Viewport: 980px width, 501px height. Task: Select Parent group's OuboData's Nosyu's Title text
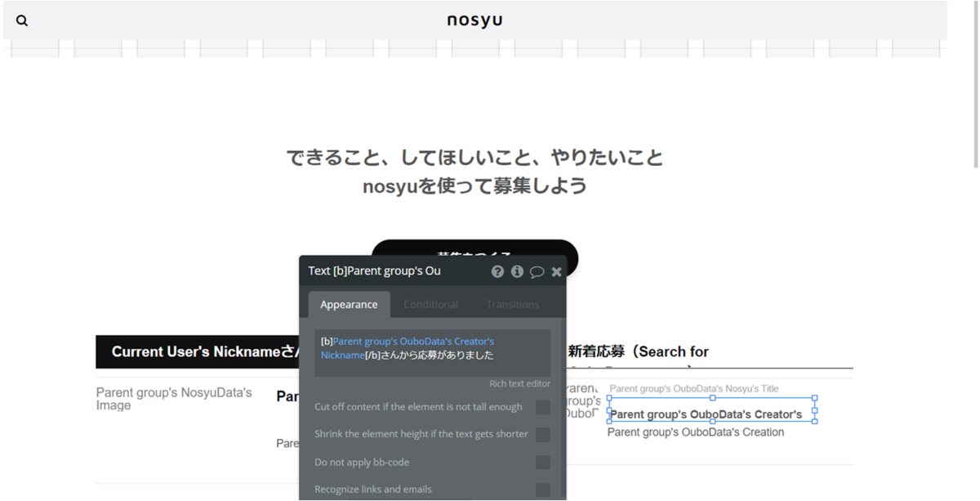[694, 388]
